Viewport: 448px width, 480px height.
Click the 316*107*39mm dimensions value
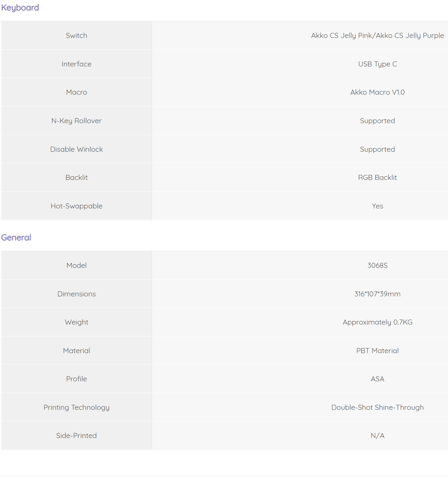coord(378,294)
